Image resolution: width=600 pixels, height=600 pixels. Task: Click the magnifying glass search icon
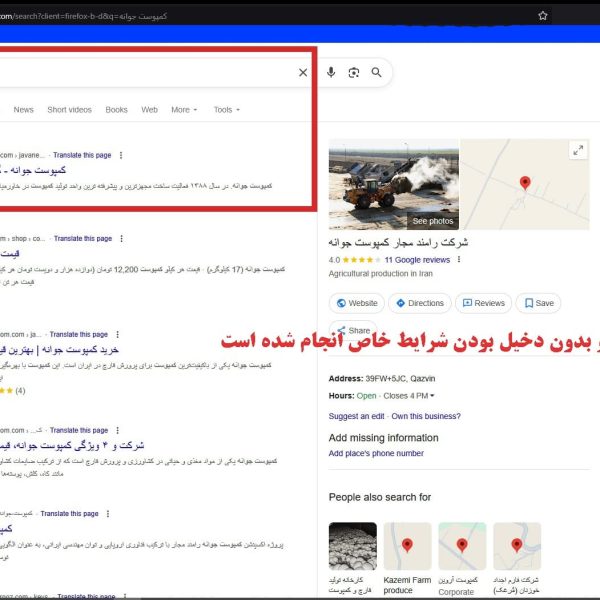click(x=377, y=72)
